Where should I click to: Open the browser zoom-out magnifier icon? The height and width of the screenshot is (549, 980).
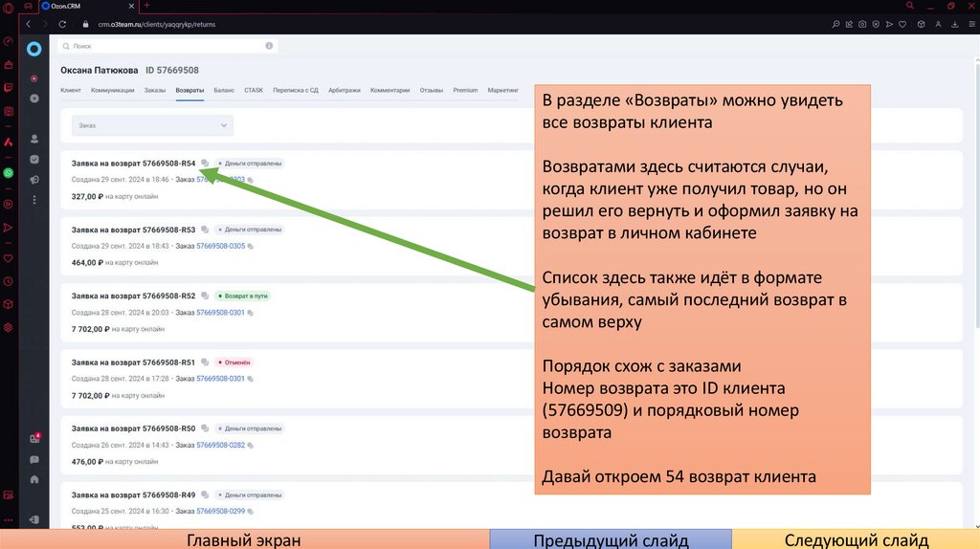835,24
